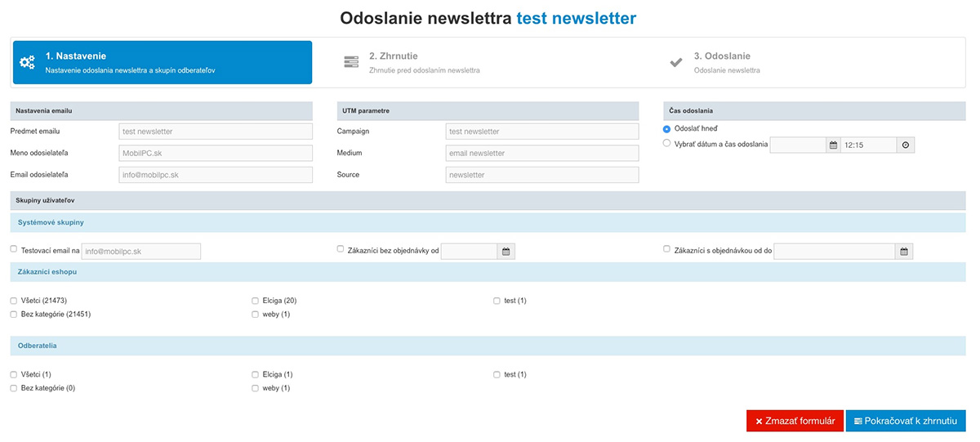Viewport: 980px width, 442px height.
Task: Click the 12:15 time input field
Action: pyautogui.click(x=868, y=145)
